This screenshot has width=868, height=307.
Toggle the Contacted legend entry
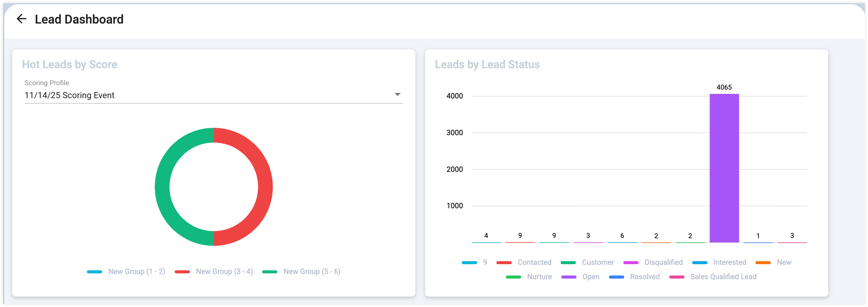point(524,262)
